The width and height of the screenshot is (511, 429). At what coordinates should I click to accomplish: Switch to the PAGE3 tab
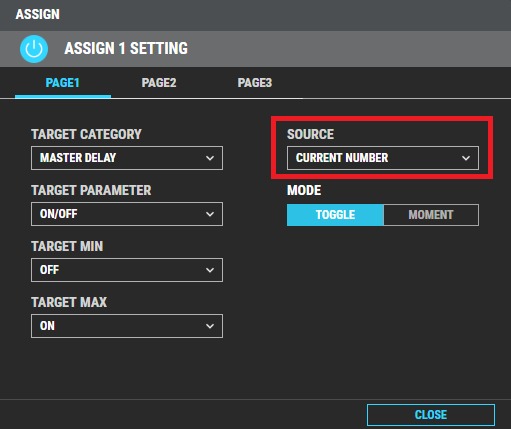tap(255, 83)
